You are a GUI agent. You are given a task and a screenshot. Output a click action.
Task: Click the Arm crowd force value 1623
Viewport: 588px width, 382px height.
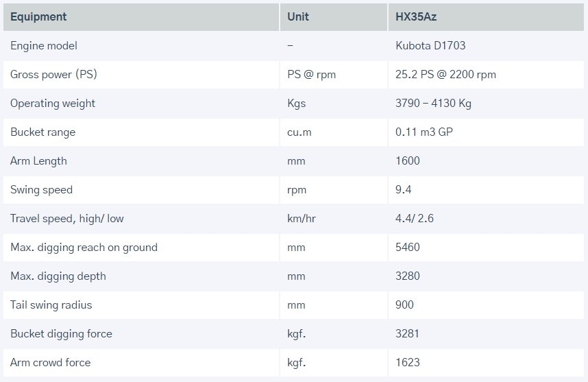[408, 363]
